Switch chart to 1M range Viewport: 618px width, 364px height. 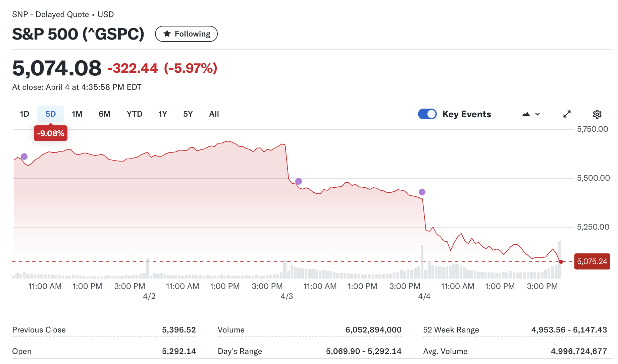tap(77, 114)
